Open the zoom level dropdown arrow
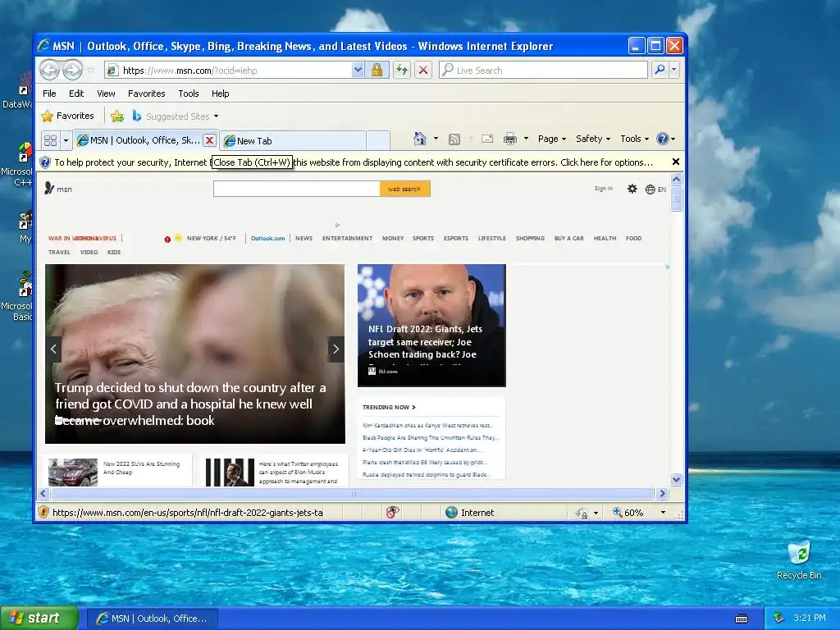This screenshot has height=630, width=840. (x=663, y=513)
